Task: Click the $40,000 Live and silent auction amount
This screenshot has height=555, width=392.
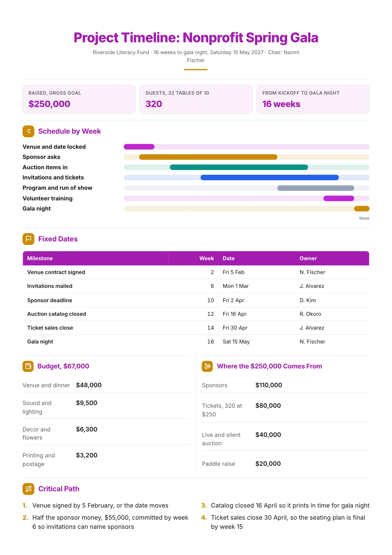Action: point(268,435)
